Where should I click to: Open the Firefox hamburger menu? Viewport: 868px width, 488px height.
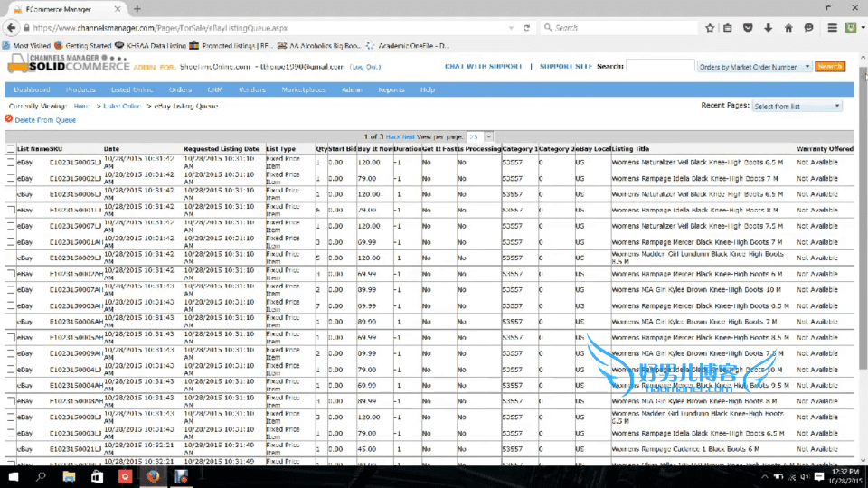(832, 28)
